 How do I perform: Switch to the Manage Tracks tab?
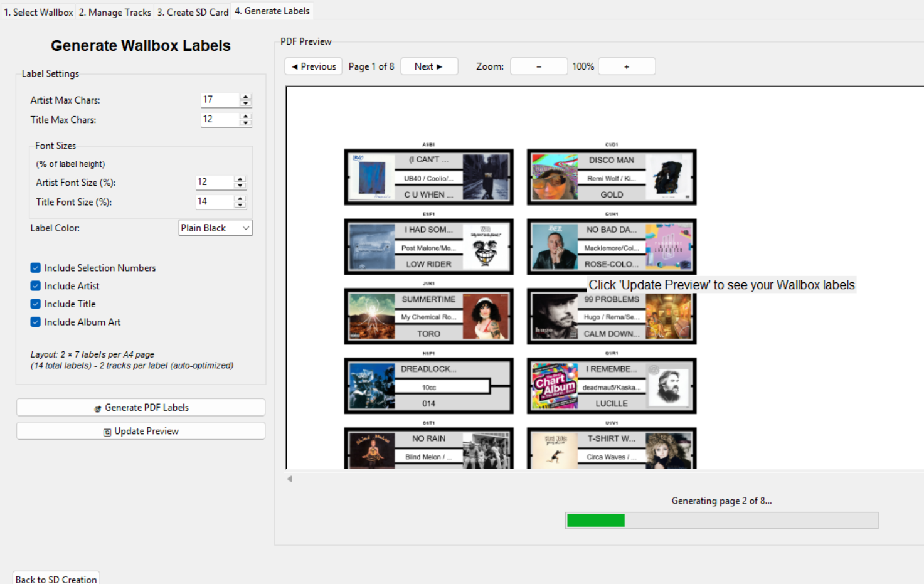pyautogui.click(x=115, y=12)
